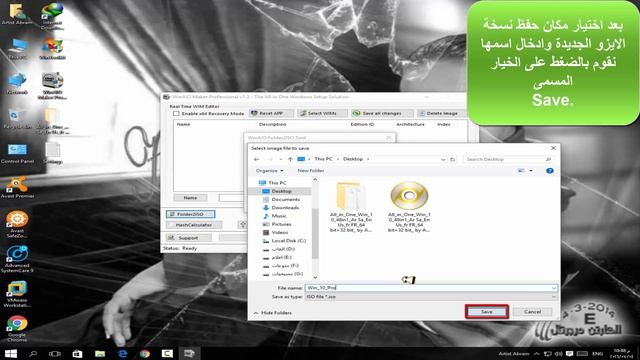This screenshot has height=360, width=640.
Task: Expand the view options dropdown arrow
Action: [531, 171]
